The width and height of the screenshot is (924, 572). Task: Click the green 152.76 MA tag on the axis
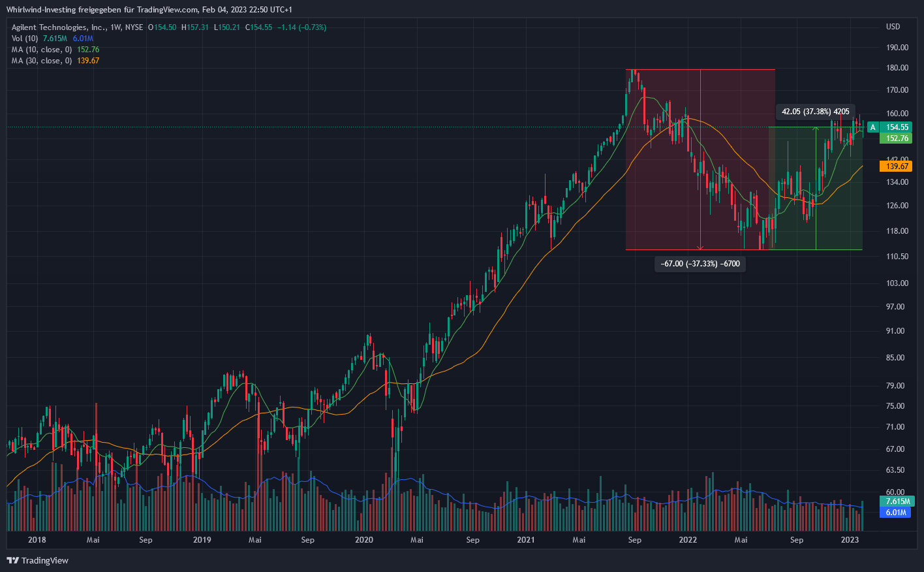coord(897,138)
